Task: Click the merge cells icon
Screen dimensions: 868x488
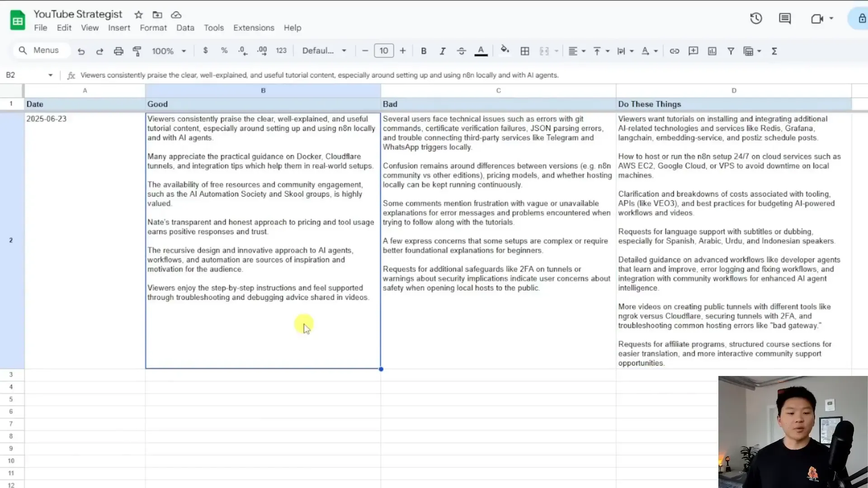Action: pos(544,51)
